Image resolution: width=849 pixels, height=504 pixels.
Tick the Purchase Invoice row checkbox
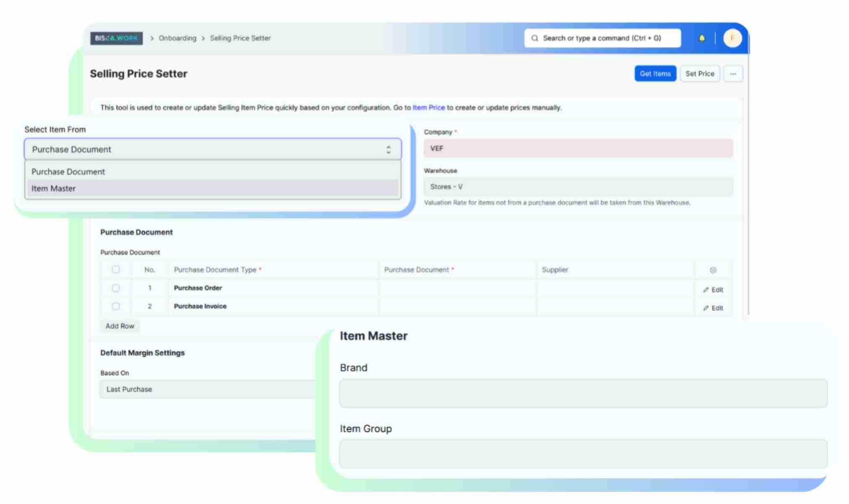pyautogui.click(x=116, y=307)
